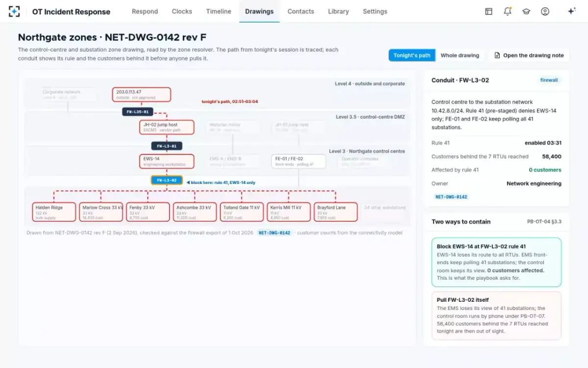Select the Fenby 33 kV substation
Screen dimensions: 588x368
coord(148,211)
